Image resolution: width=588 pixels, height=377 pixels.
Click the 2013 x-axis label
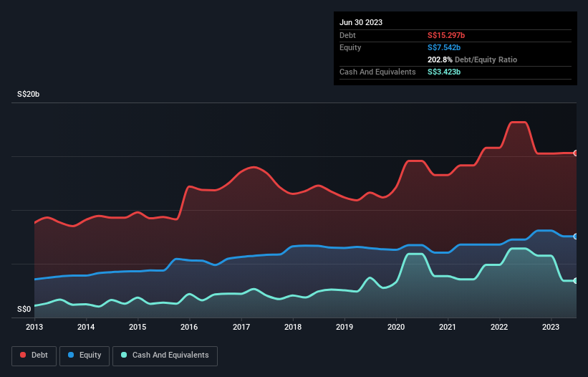pyautogui.click(x=34, y=327)
